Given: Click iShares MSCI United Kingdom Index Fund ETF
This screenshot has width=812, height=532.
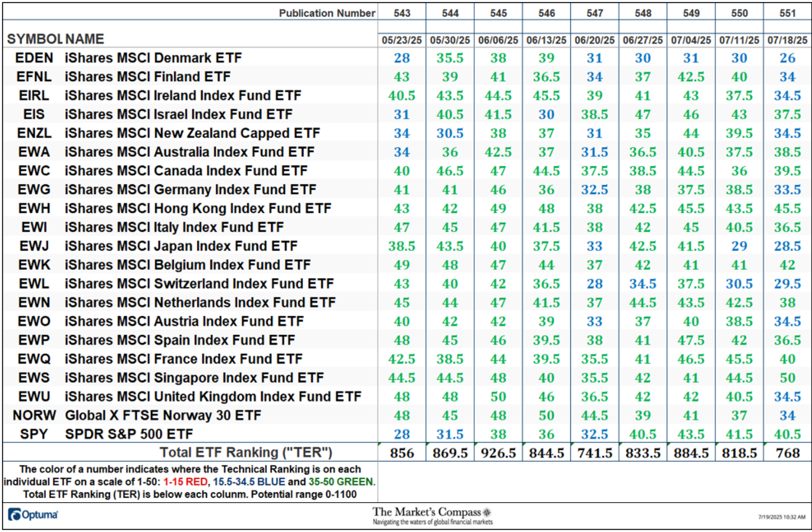Looking at the screenshot, I should pyautogui.click(x=213, y=396).
